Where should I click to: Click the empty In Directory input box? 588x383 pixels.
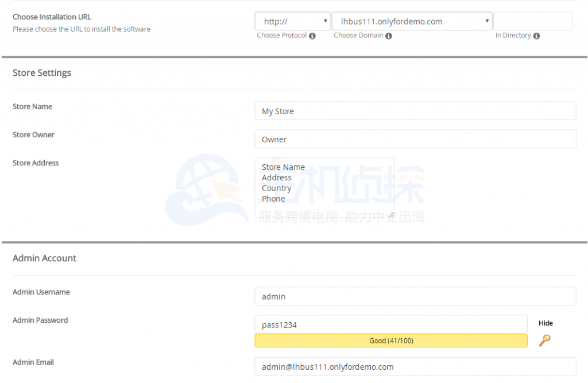coord(532,21)
